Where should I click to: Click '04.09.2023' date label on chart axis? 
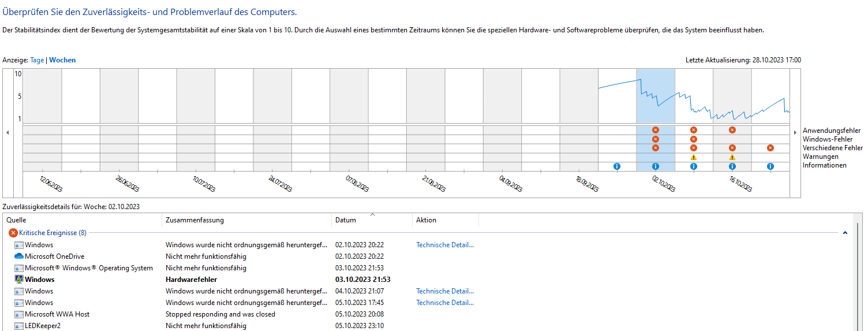[511, 184]
